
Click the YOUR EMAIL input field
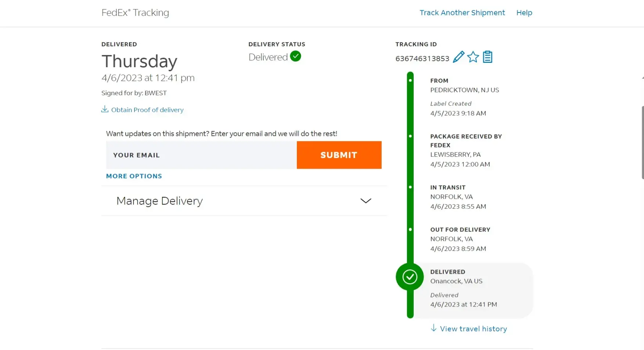pyautogui.click(x=201, y=155)
